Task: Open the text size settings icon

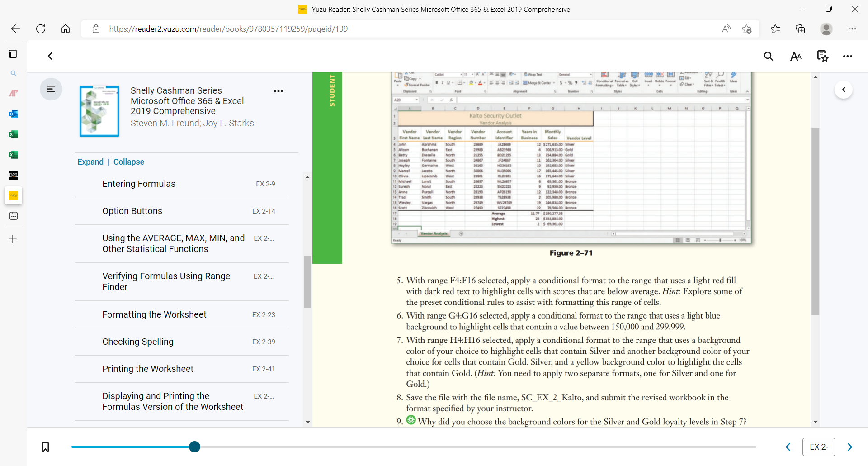Action: 796,56
